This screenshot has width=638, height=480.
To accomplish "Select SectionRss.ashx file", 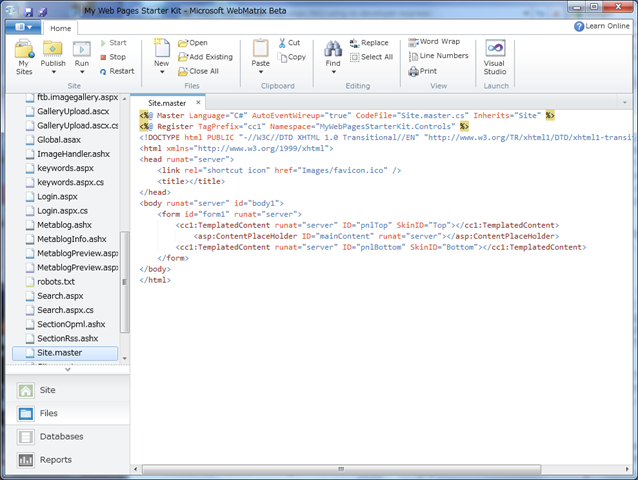I will coord(62,339).
